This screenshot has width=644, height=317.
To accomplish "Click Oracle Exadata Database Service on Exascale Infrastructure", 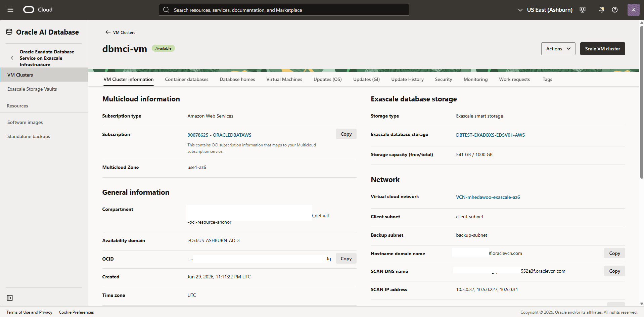I will (47, 58).
